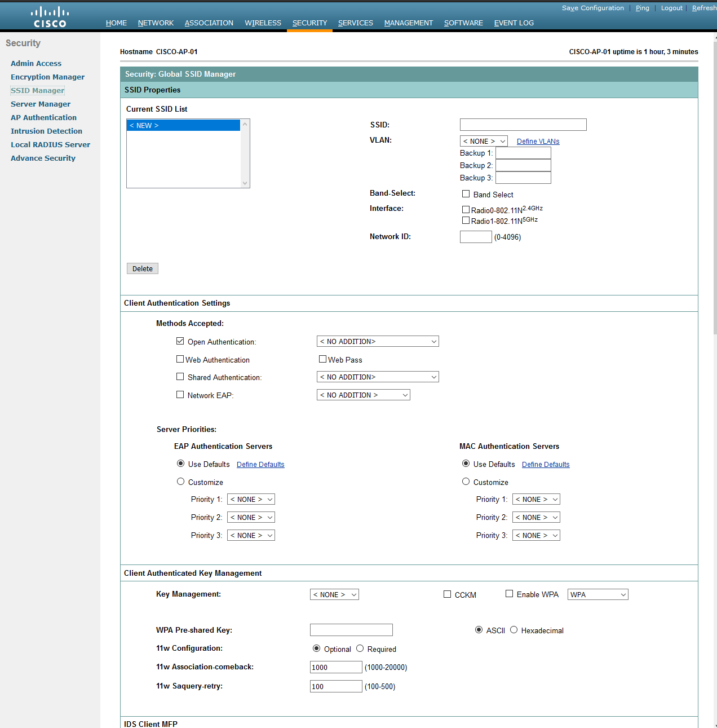Open AP Authentication in sidebar

43,118
